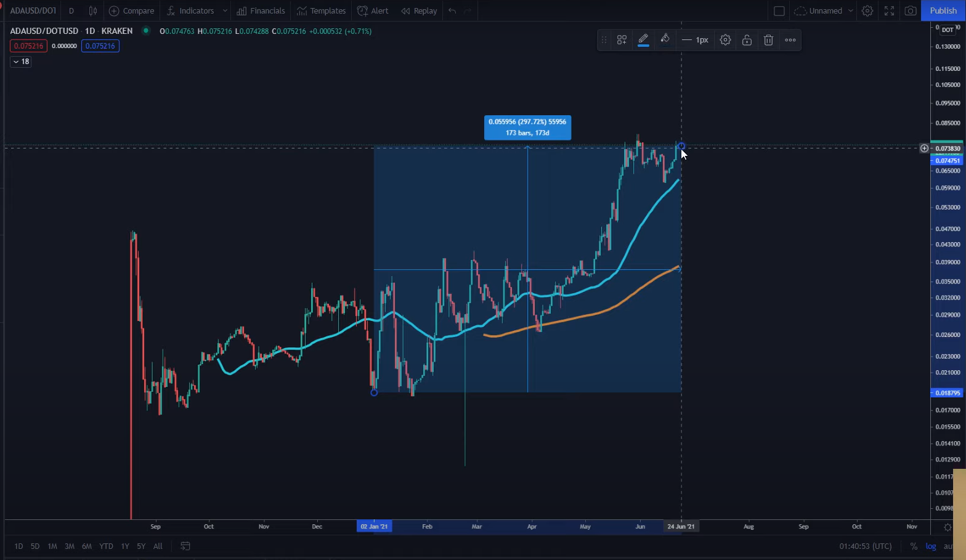
Task: Open drawing templates icon in floating toolbar
Action: [622, 40]
